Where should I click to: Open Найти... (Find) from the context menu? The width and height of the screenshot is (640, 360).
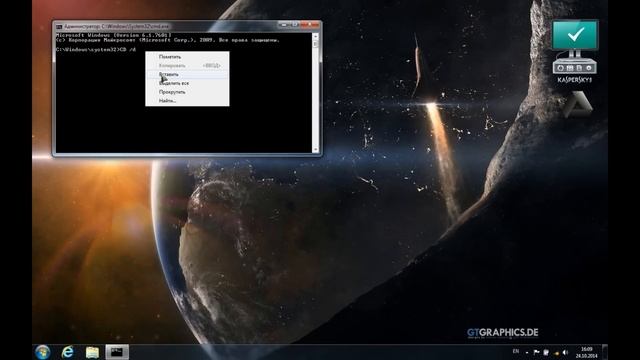coord(187,100)
